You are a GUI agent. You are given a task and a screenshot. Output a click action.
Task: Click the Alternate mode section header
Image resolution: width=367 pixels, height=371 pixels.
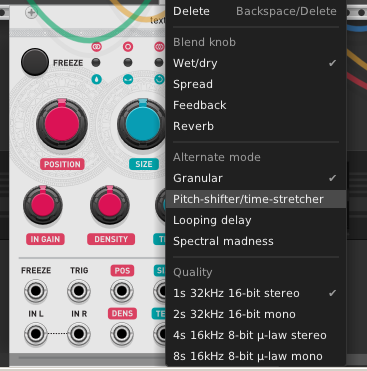217,157
